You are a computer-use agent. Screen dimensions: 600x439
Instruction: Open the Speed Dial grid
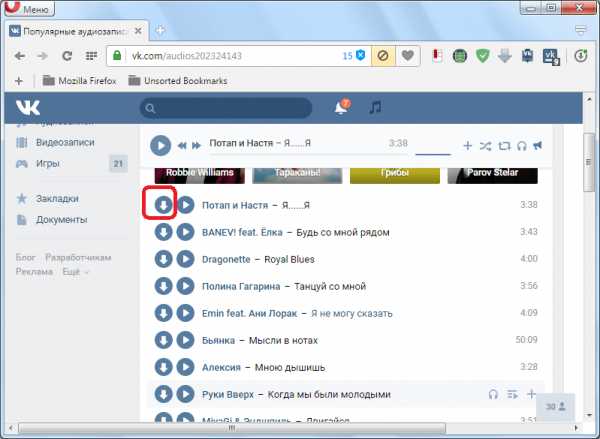tap(91, 56)
